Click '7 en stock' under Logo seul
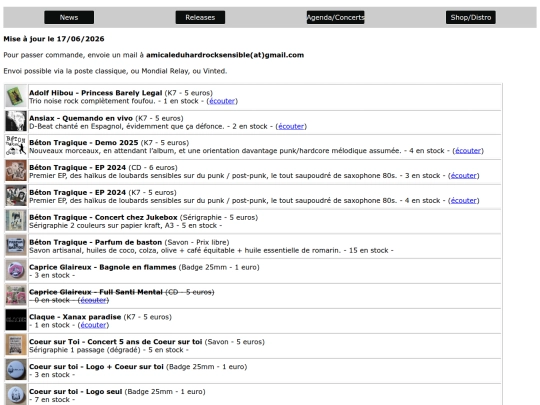The width and height of the screenshot is (540, 405). pos(52,399)
